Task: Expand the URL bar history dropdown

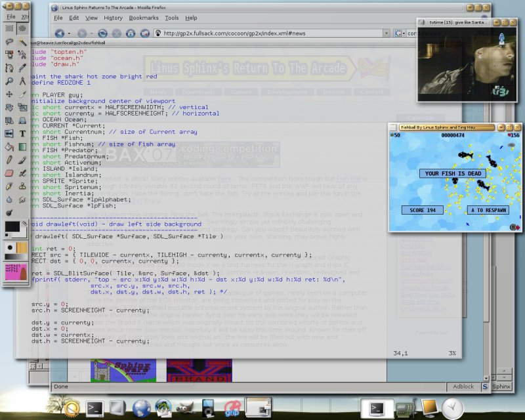Action: tap(388, 33)
